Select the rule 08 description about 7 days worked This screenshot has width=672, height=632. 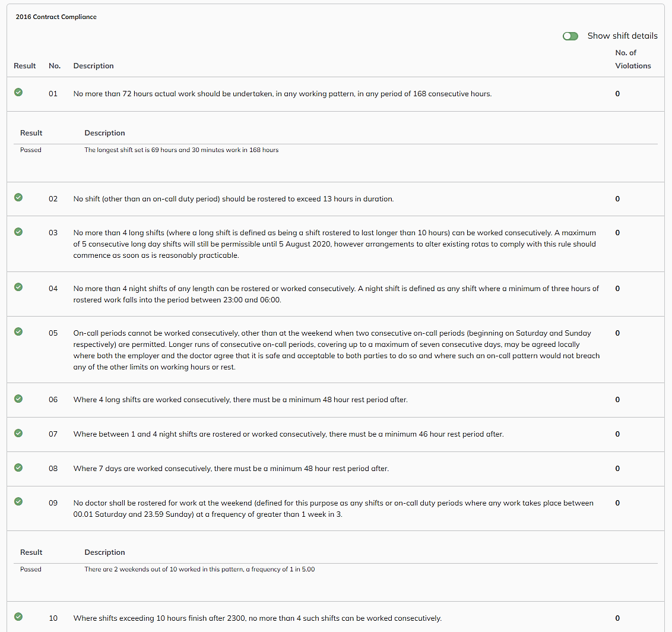(x=231, y=468)
